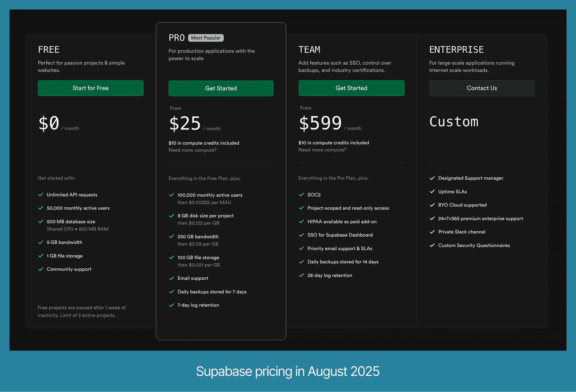Click the checkmark beside Community support

40,269
